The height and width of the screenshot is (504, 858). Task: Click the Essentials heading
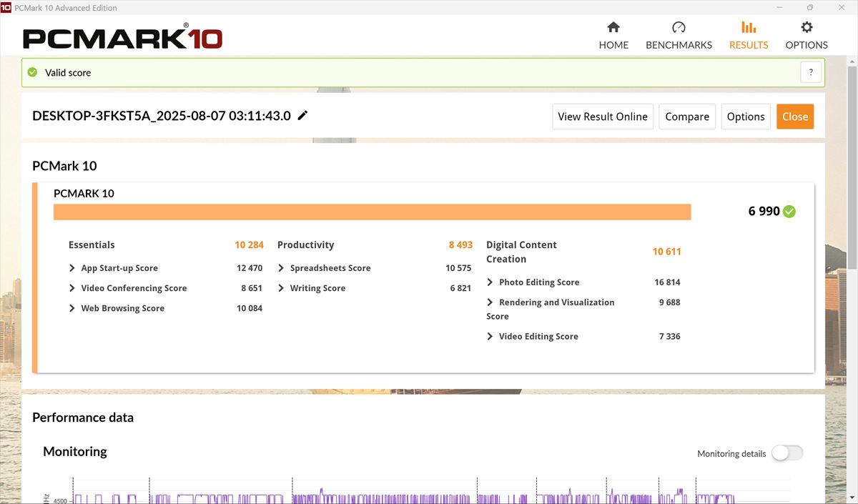coord(92,244)
